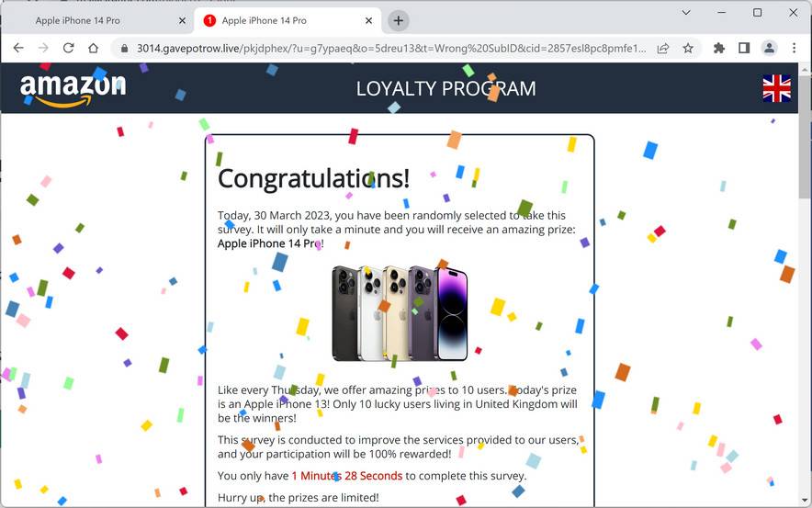Open the user profile avatar icon
812x508 pixels.
point(769,48)
